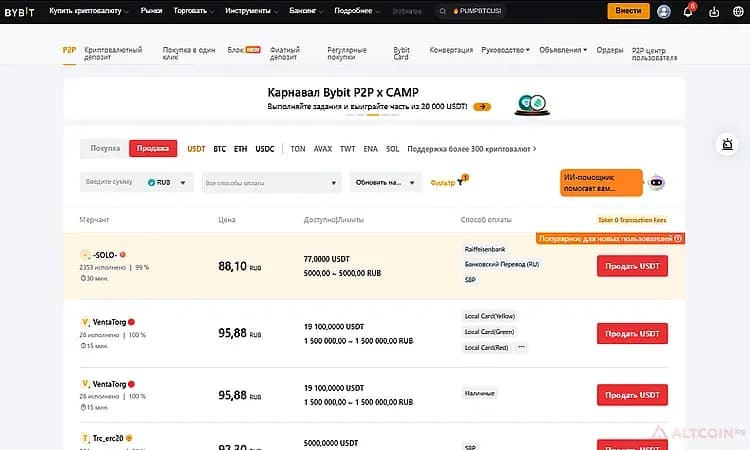Click the -SOLO- merchant avatar

tap(85, 255)
